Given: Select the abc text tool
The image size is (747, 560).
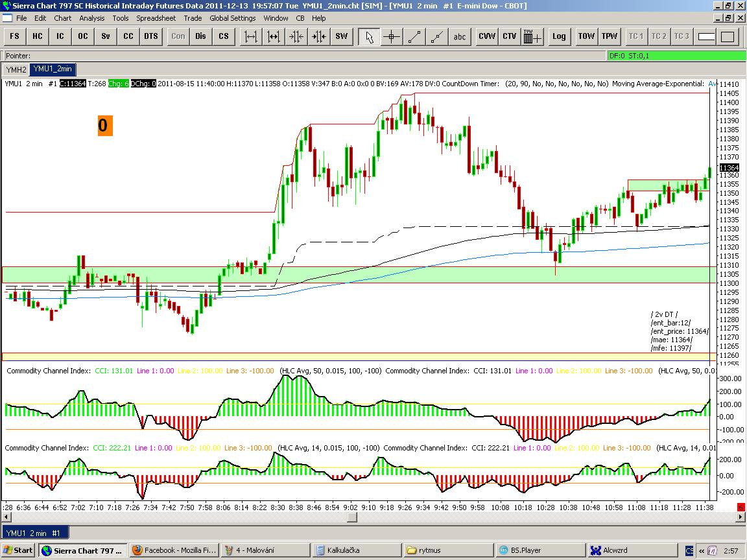Looking at the screenshot, I should (x=460, y=36).
